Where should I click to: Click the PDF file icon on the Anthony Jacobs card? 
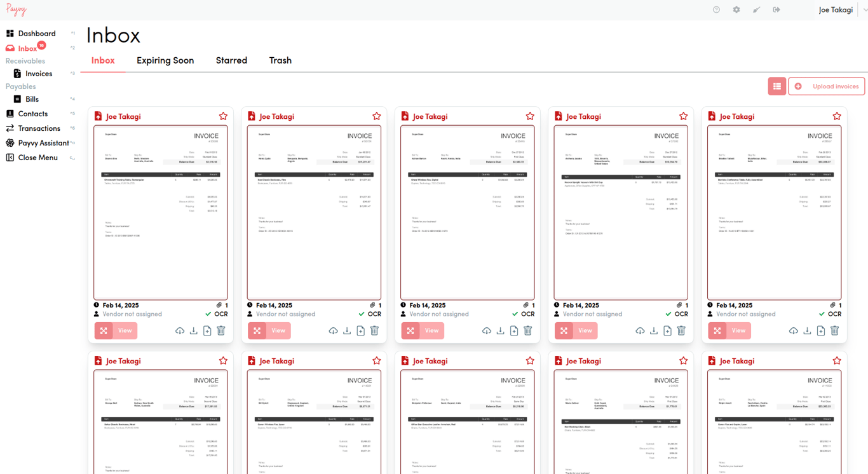click(558, 116)
